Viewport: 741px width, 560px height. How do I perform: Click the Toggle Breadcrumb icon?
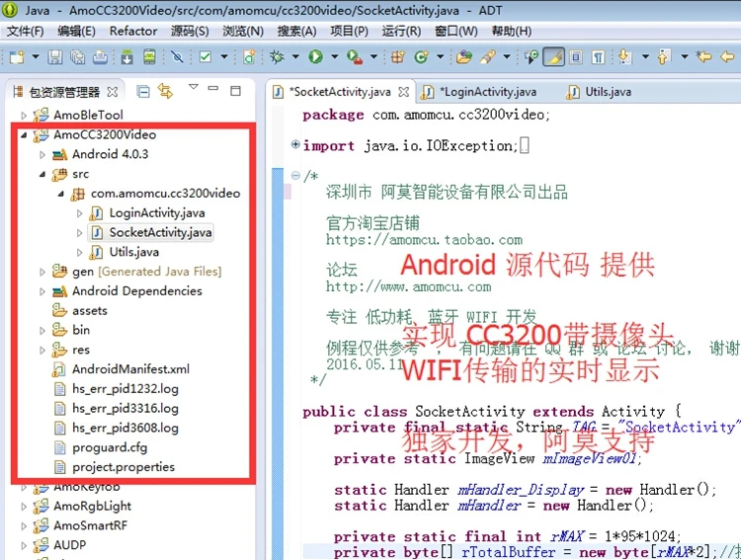click(532, 57)
